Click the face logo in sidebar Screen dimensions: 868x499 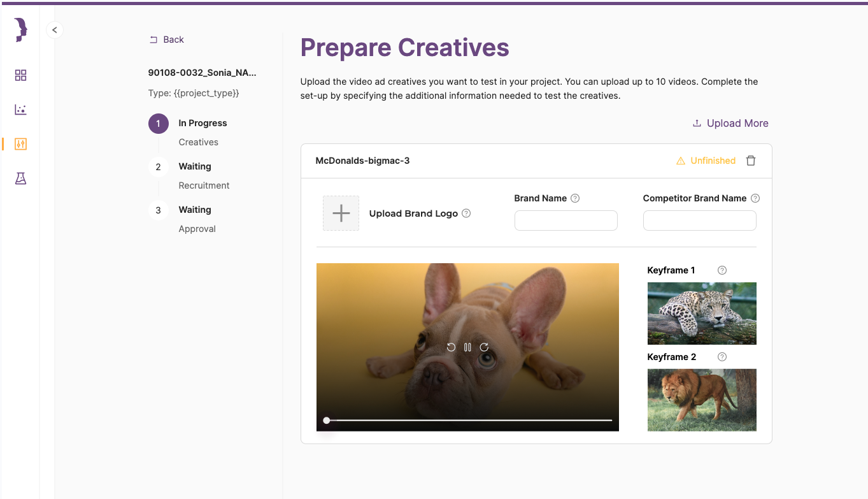pyautogui.click(x=20, y=30)
